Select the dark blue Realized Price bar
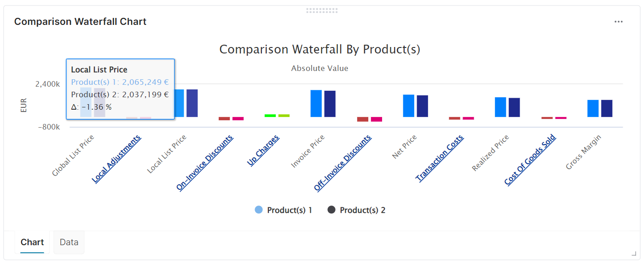644x265 pixels. (x=514, y=107)
